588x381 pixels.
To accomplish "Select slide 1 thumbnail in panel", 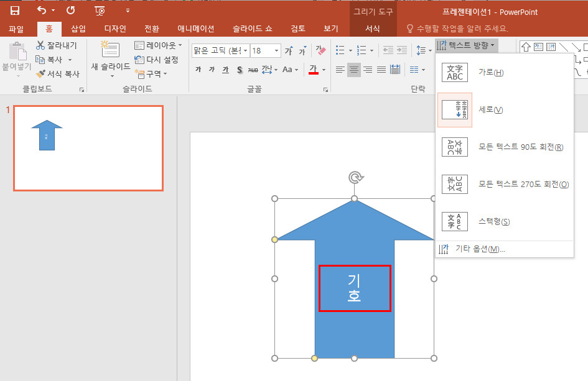I will click(88, 148).
